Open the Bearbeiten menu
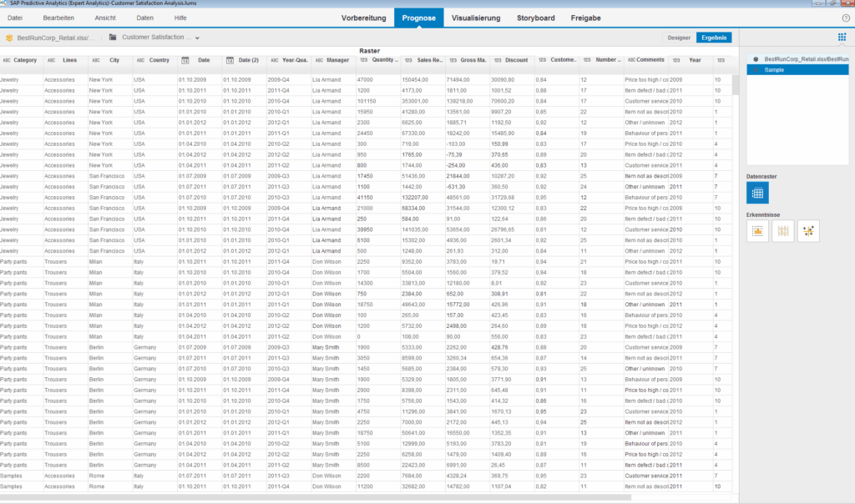This screenshot has height=504, width=855. (58, 18)
